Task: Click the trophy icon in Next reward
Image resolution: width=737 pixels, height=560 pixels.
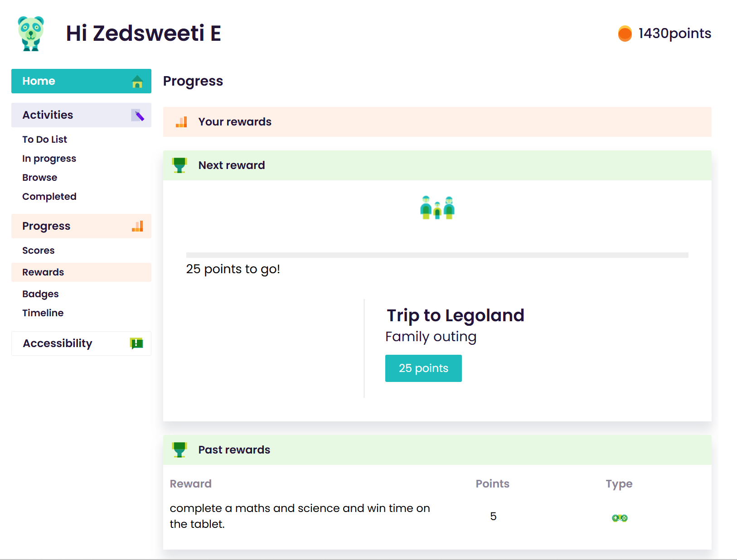Action: coord(179,165)
